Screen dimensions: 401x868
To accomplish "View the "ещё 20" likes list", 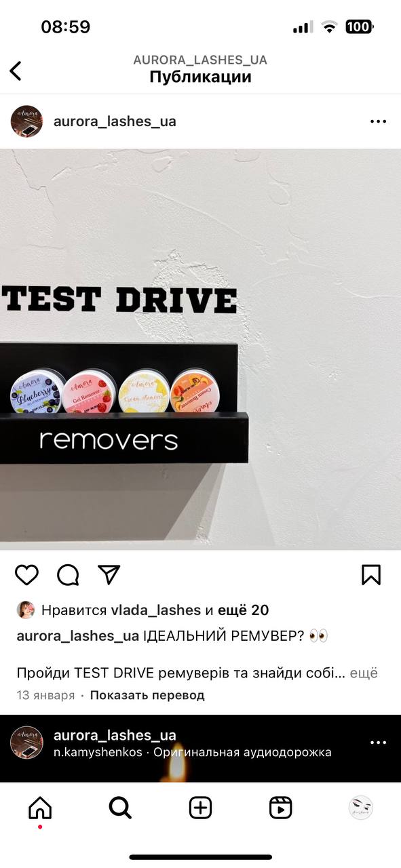I will click(x=243, y=610).
